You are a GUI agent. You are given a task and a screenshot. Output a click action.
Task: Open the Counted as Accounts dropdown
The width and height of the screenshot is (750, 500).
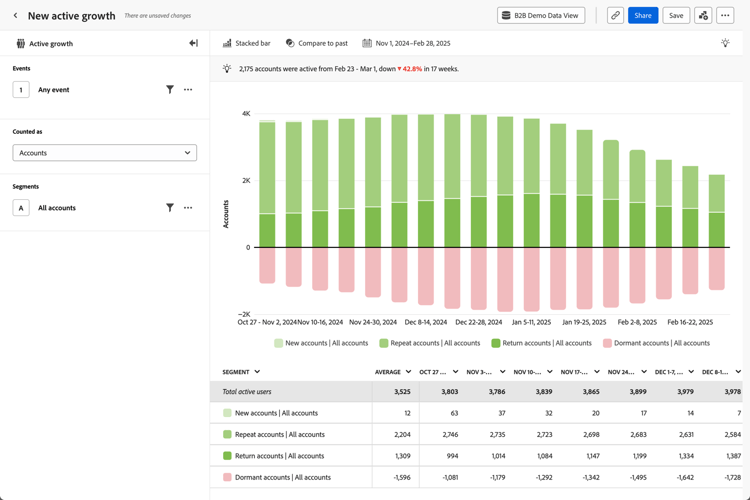click(x=105, y=153)
